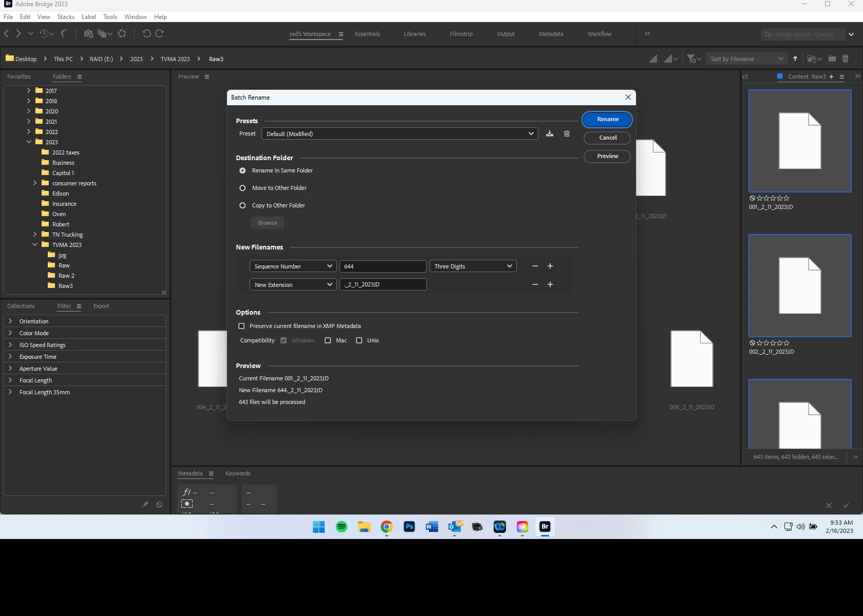Screen dimensions: 863x616
Task: Rotate 90 degrees clockwise
Action: [x=160, y=34]
